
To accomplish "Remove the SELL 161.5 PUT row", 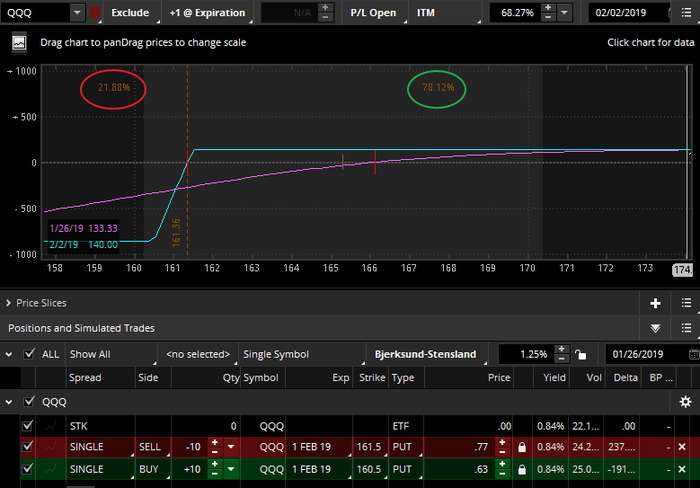I will (x=682, y=446).
